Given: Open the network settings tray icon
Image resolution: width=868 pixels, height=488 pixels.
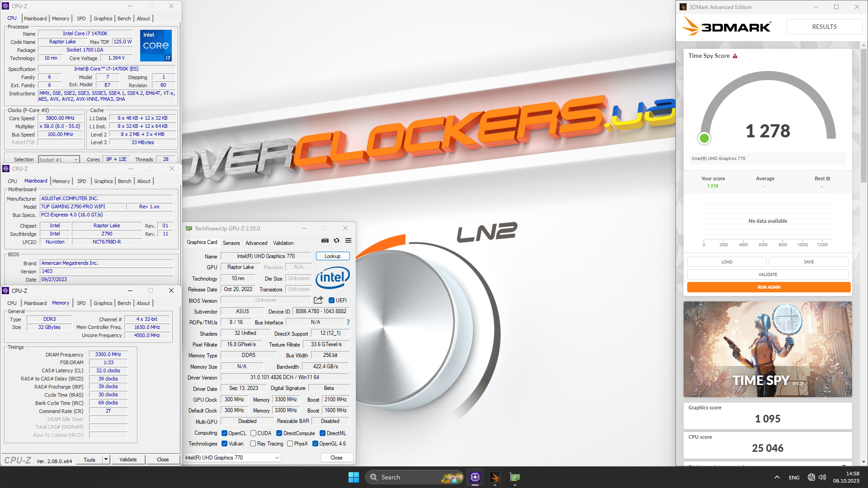Looking at the screenshot, I should [x=811, y=477].
